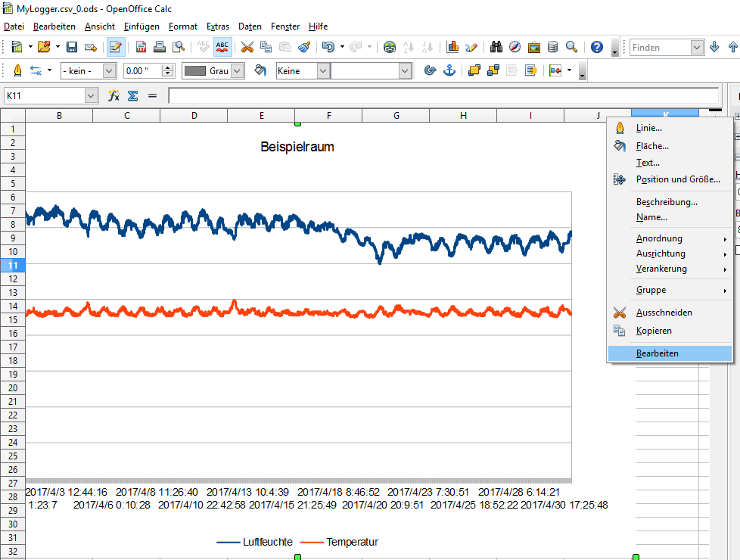Open the Function Wizard icon

[x=114, y=95]
